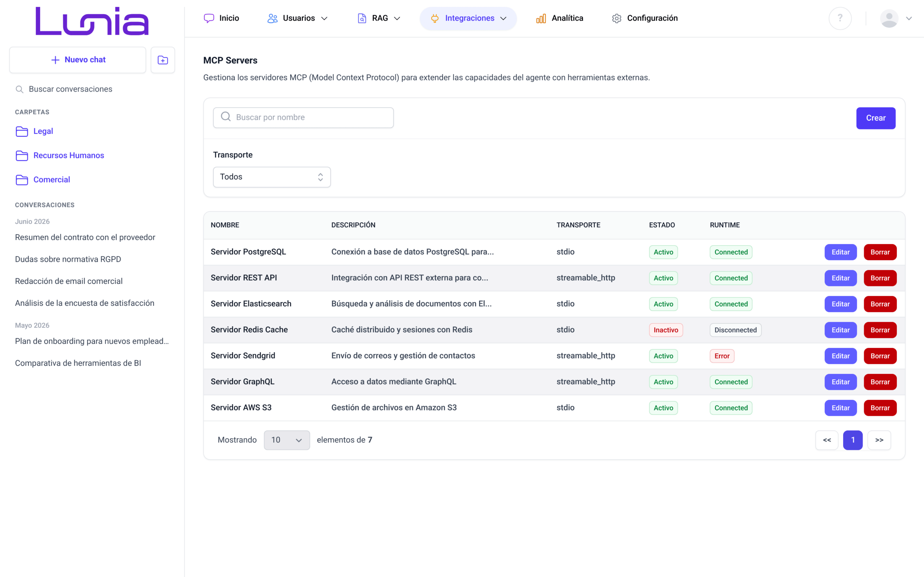
Task: Open the Dudas sobre normativa RGPD conversation
Action: 68,259
